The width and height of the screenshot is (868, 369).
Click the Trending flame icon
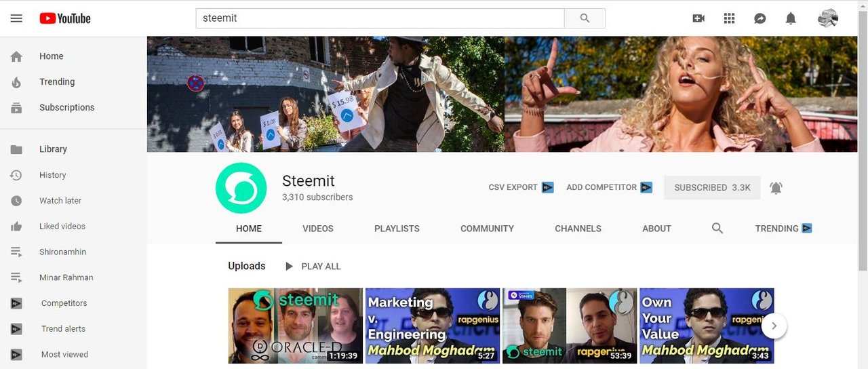click(16, 82)
